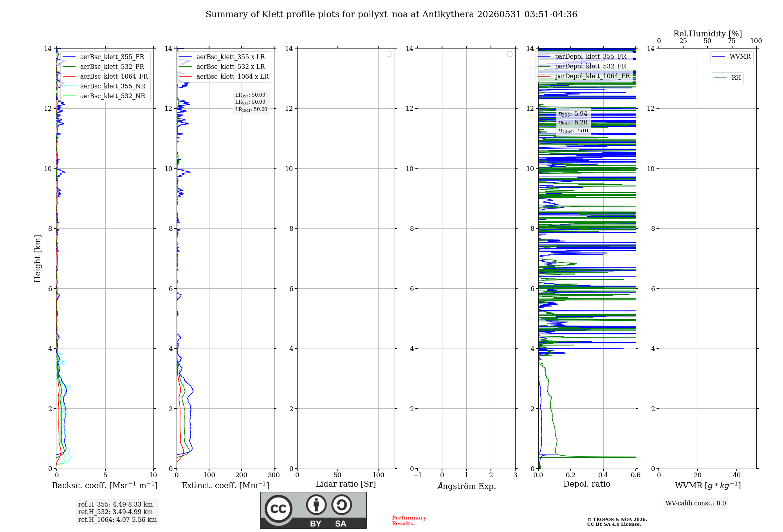This screenshot has width=783, height=532.
Task: Click the parDepol_klett_355_FR legend entry
Action: pyautogui.click(x=582, y=56)
